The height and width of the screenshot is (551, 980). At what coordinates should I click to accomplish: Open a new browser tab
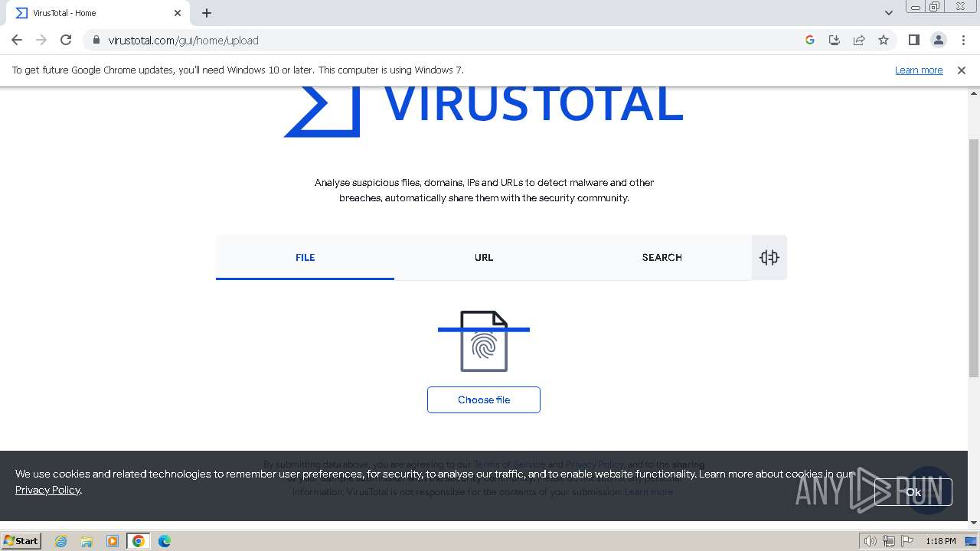(x=207, y=13)
